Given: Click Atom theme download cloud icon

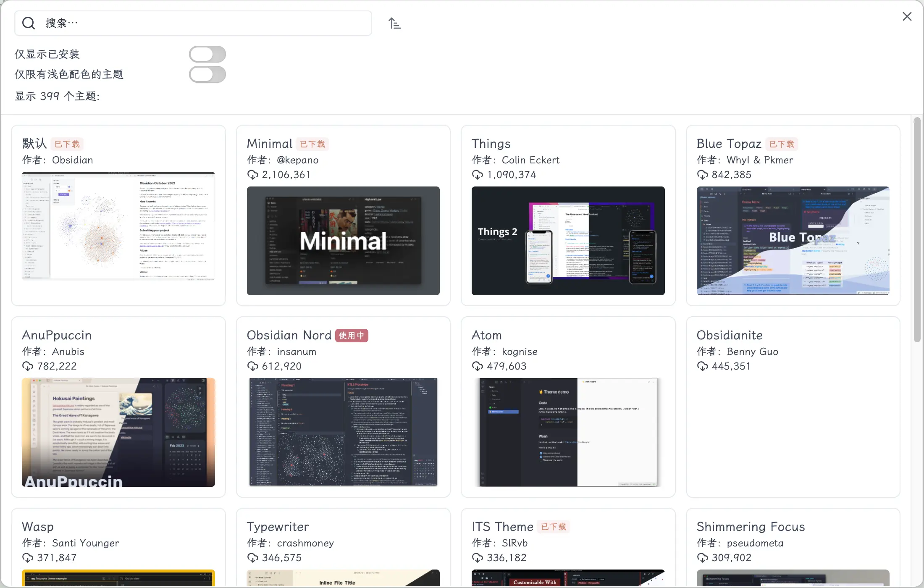Looking at the screenshot, I should (478, 366).
